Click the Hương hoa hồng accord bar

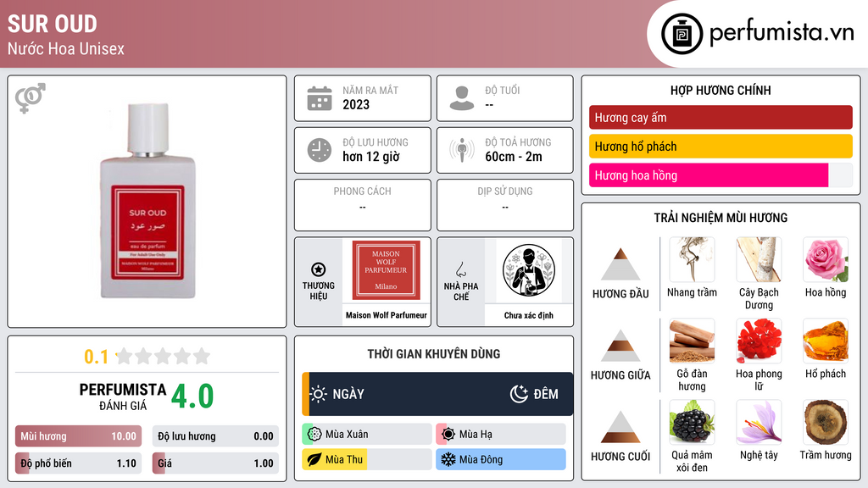pyautogui.click(x=721, y=175)
